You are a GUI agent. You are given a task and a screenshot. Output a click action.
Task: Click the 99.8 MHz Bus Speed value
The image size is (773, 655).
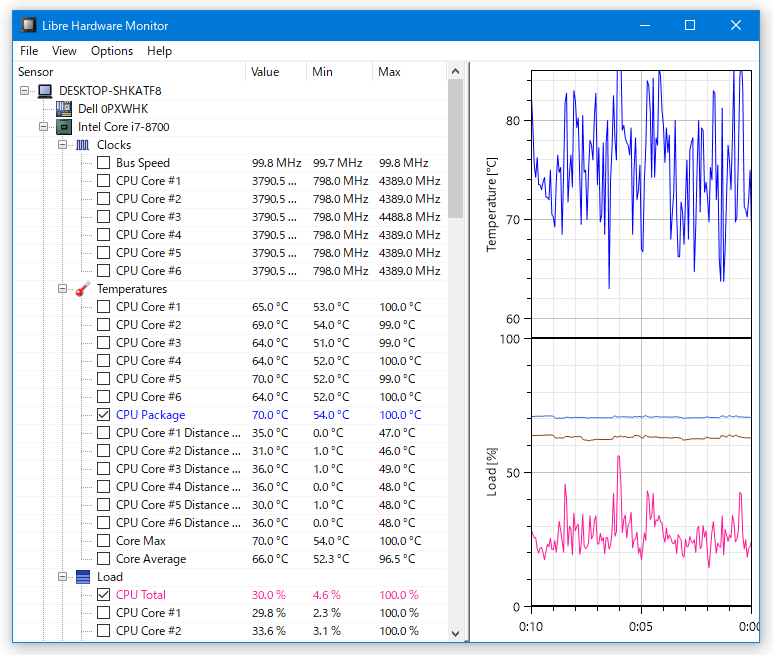click(277, 163)
